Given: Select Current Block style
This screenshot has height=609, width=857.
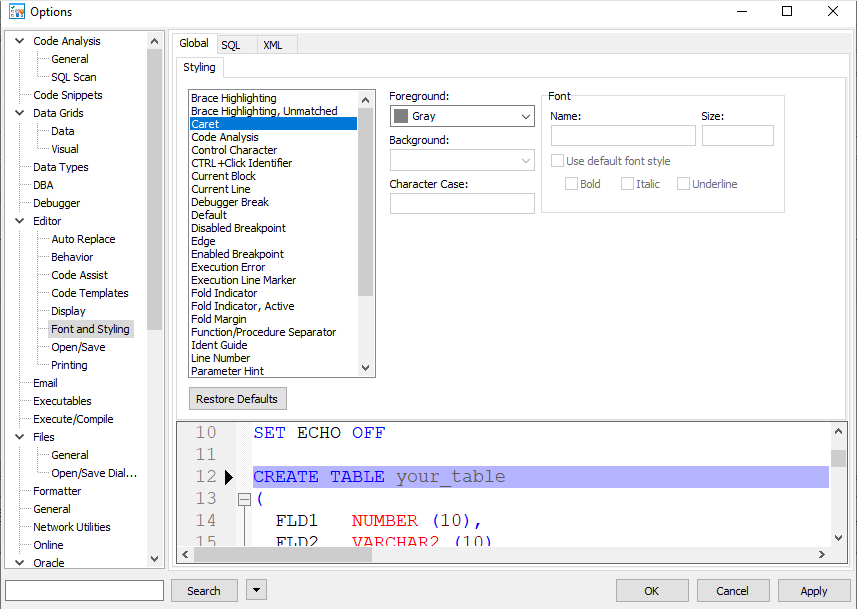Looking at the screenshot, I should [x=273, y=176].
